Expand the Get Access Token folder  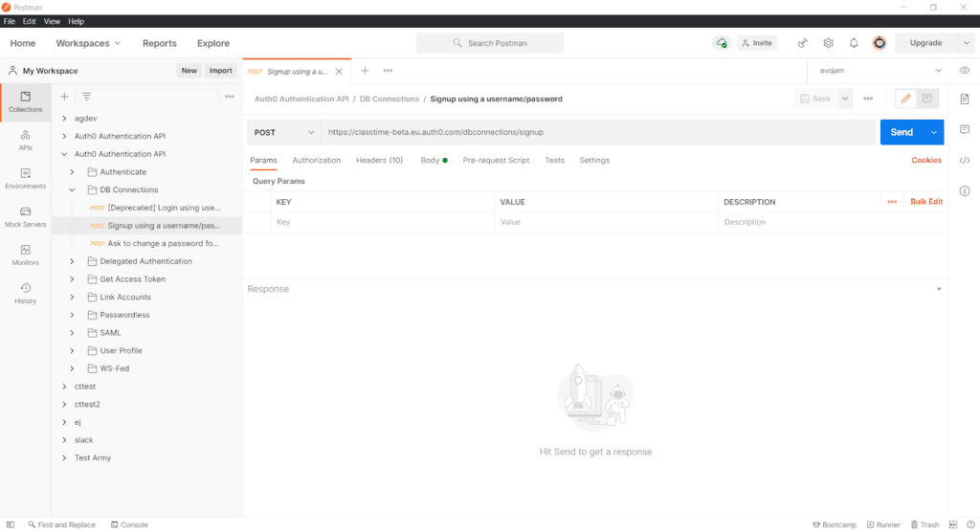72,279
